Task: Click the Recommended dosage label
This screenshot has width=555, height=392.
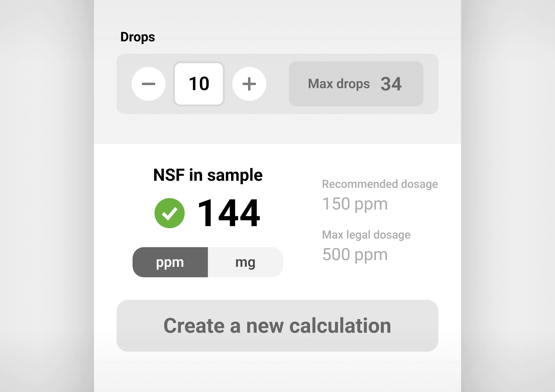Action: [380, 184]
